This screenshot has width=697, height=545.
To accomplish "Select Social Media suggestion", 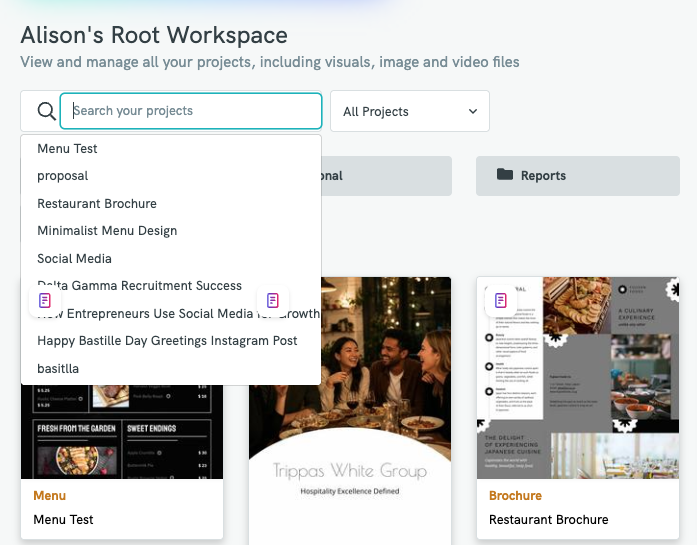I will pyautogui.click(x=171, y=258).
